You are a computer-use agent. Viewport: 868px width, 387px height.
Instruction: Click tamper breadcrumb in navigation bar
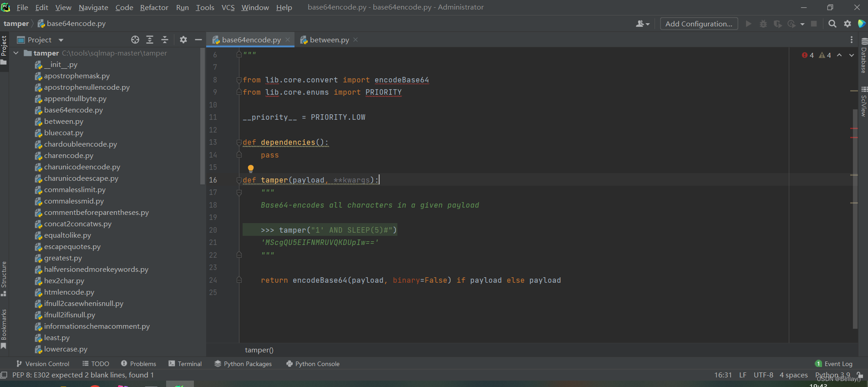click(x=16, y=24)
